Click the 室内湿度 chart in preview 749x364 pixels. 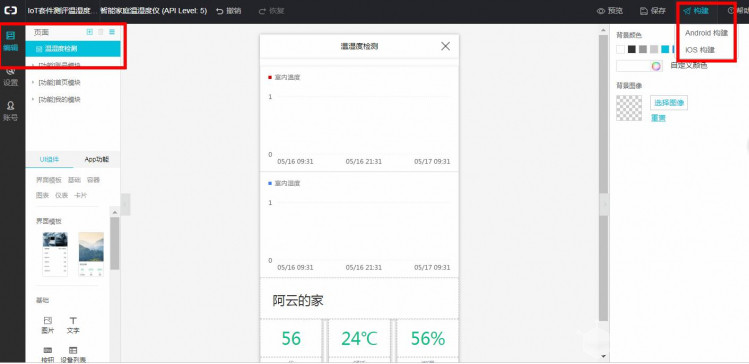359,225
